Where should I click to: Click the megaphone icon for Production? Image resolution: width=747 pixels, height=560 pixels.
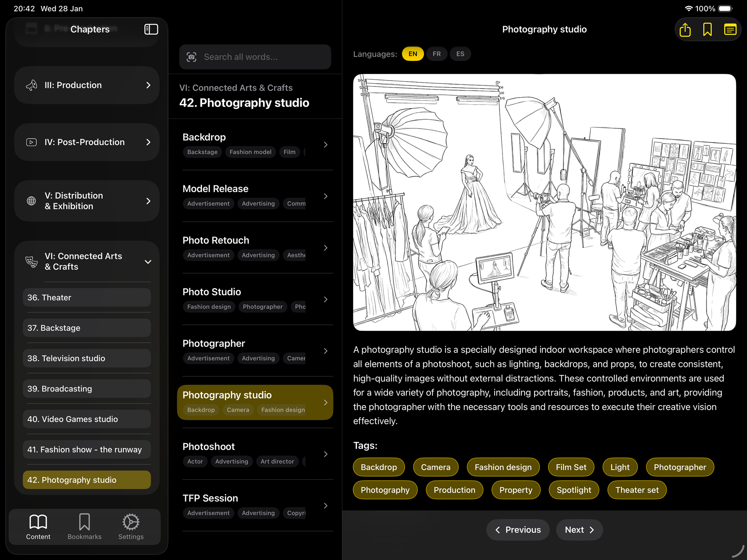pos(31,85)
